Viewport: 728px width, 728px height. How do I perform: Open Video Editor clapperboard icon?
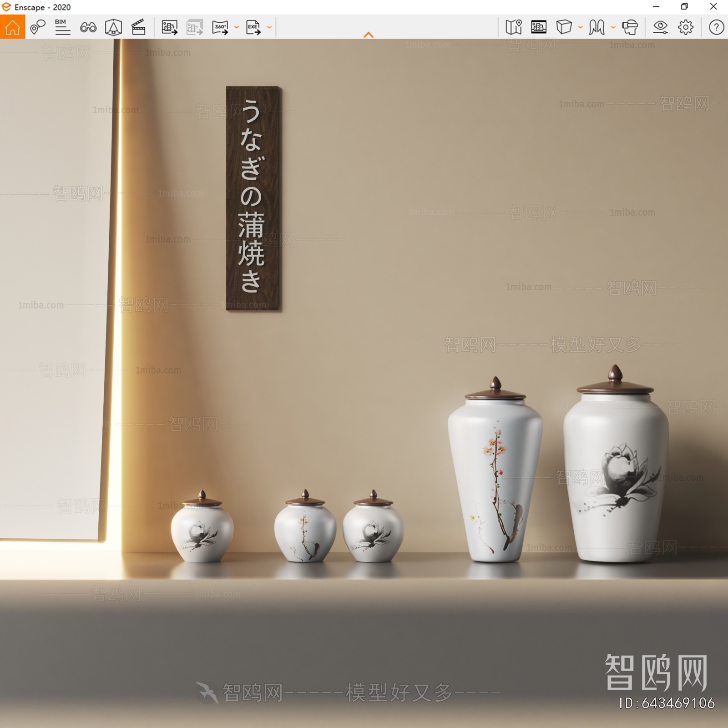138,27
